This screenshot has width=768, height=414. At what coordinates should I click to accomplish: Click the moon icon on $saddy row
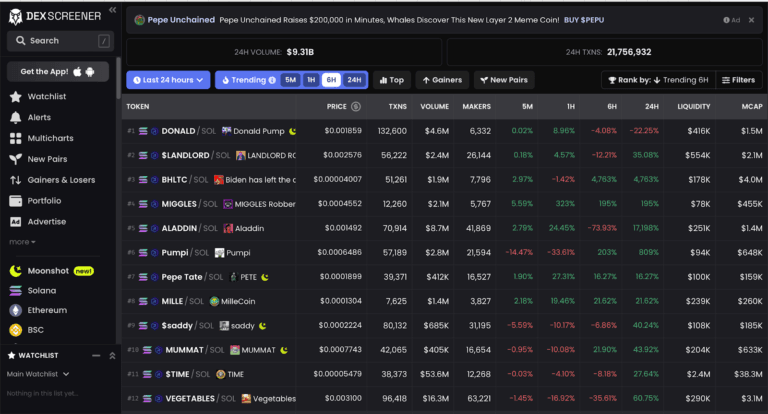tap(263, 326)
